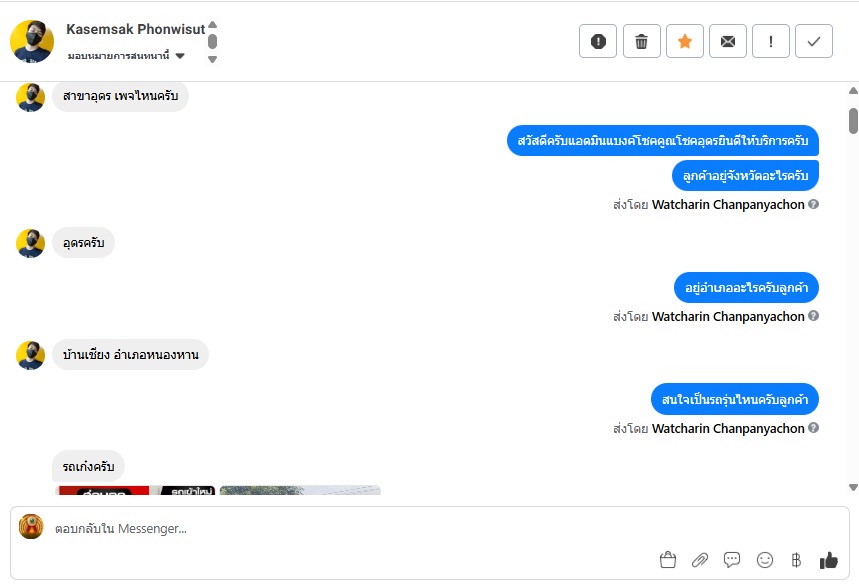859x587 pixels.
Task: Request payment with Baht currency icon
Action: coord(796,560)
